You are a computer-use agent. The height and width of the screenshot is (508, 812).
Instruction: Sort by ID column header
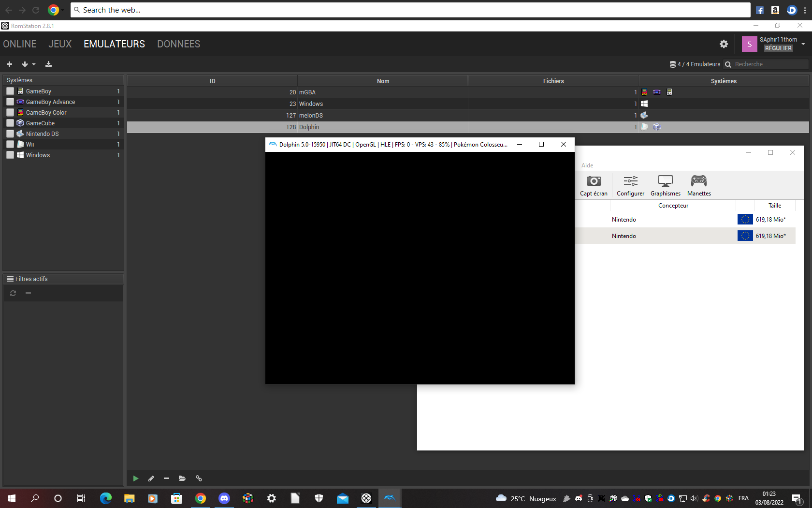coord(212,81)
